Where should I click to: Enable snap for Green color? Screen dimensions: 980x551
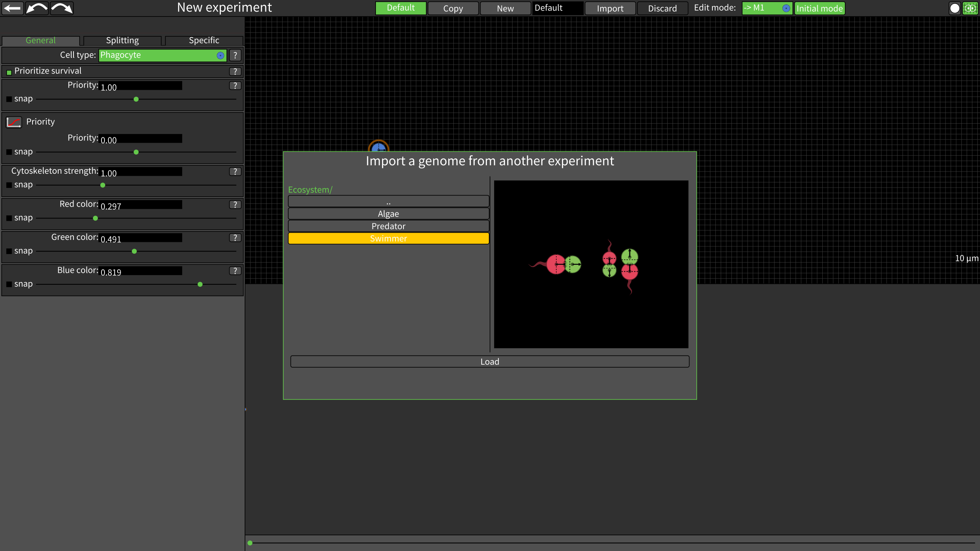point(9,251)
